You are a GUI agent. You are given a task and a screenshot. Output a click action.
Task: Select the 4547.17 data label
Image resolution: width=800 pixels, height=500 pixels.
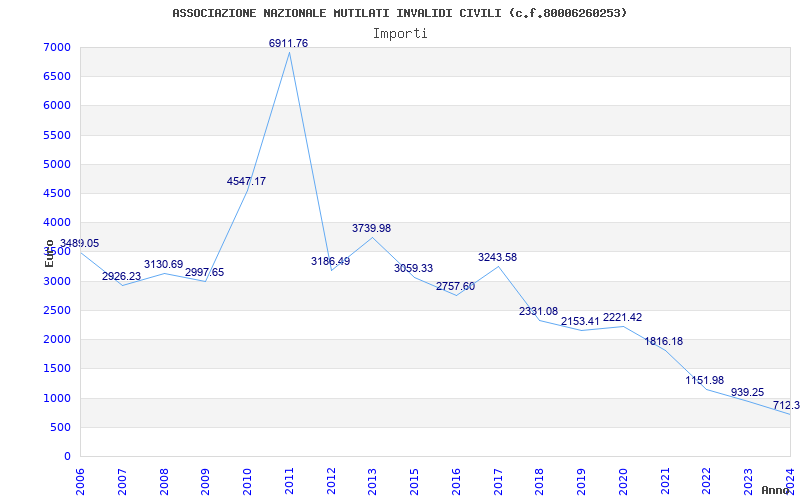pos(246,181)
